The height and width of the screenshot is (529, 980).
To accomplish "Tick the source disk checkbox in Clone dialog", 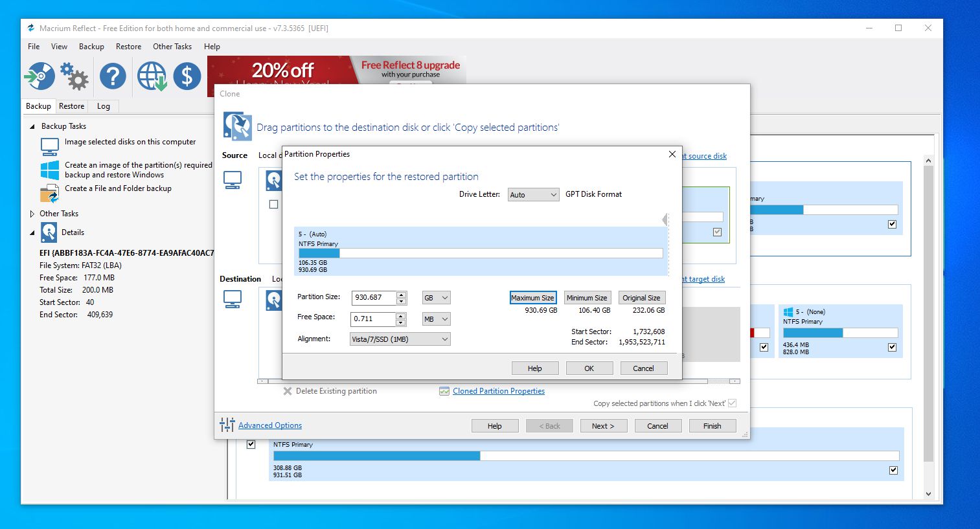I will (x=273, y=204).
